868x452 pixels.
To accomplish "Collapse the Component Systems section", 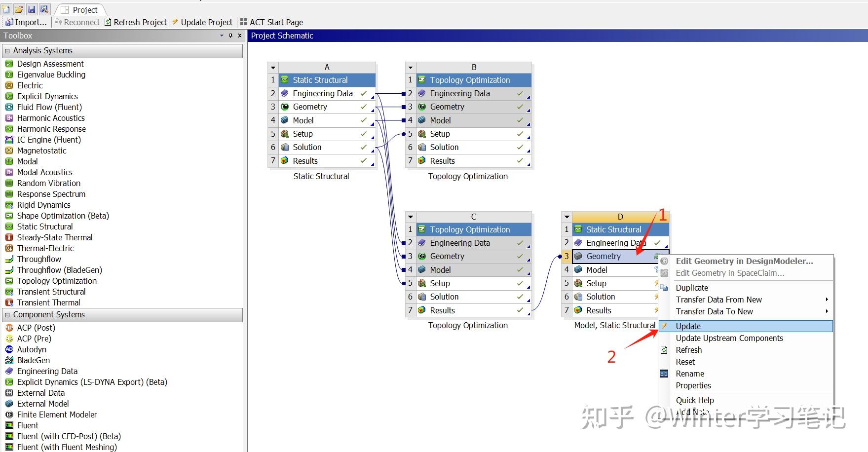I will tap(7, 314).
